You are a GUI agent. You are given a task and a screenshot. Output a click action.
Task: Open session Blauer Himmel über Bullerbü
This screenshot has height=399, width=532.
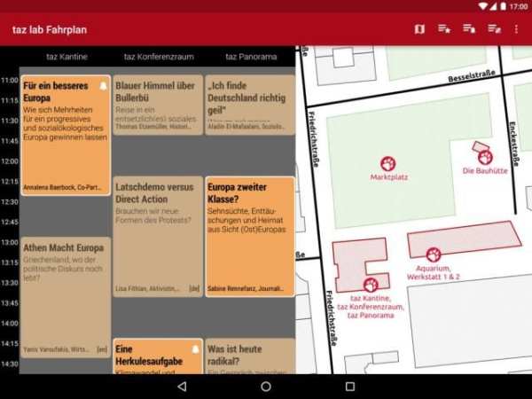pyautogui.click(x=158, y=105)
